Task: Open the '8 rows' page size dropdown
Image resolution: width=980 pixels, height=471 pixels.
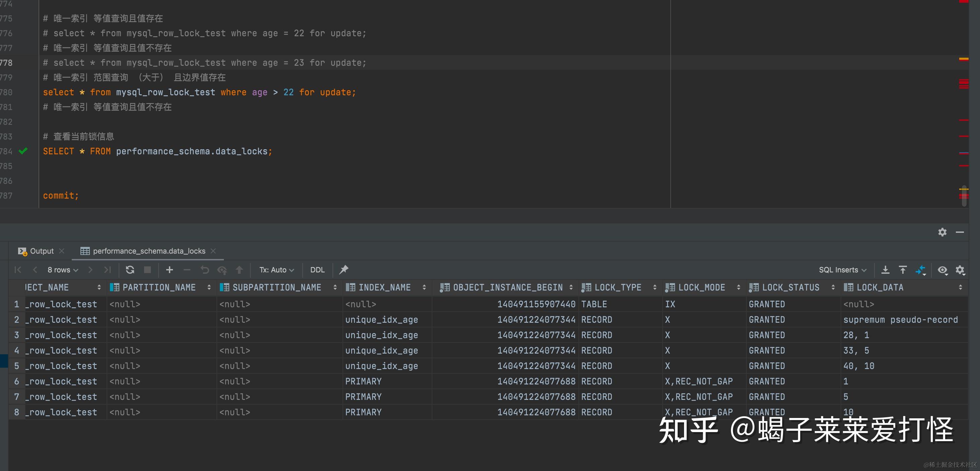Action: click(x=62, y=270)
